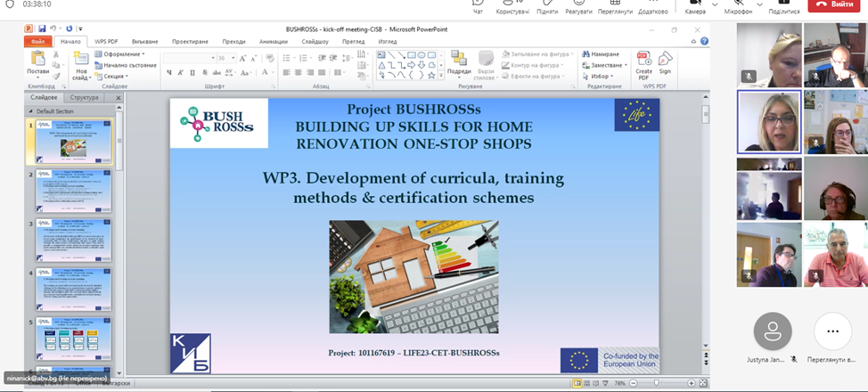Select the right arrow shape in gallery
Image resolution: width=868 pixels, height=392 pixels.
pos(412,65)
